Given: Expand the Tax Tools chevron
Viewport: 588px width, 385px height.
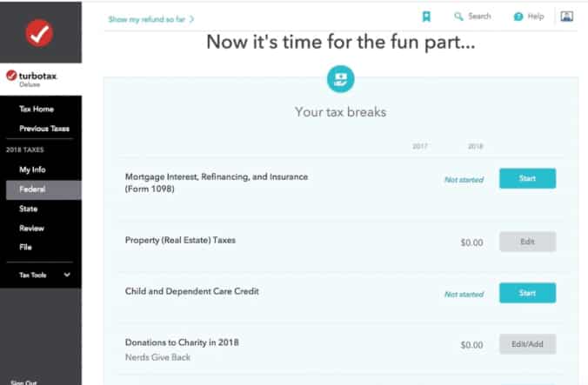Looking at the screenshot, I should (67, 275).
